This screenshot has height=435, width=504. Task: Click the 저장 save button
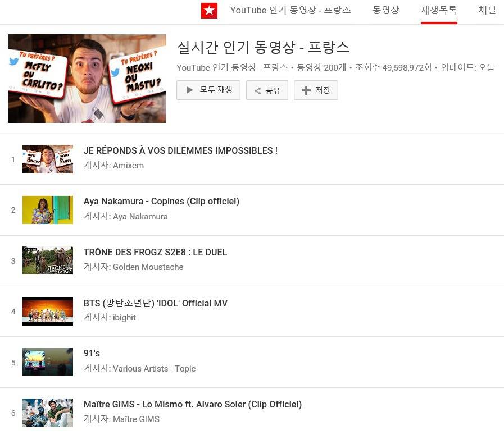pos(316,90)
